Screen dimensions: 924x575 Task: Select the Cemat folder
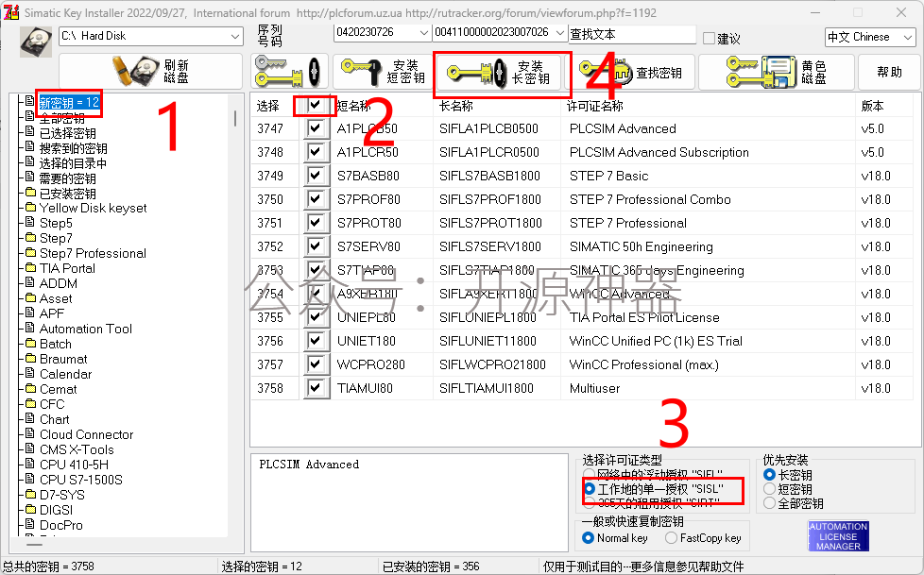(58, 389)
